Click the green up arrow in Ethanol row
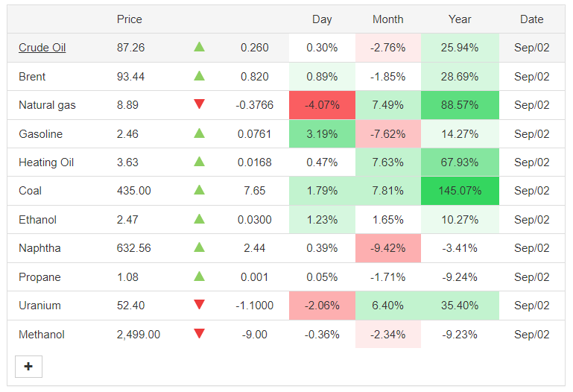Image resolution: width=573 pixels, height=392 pixels. tap(199, 219)
